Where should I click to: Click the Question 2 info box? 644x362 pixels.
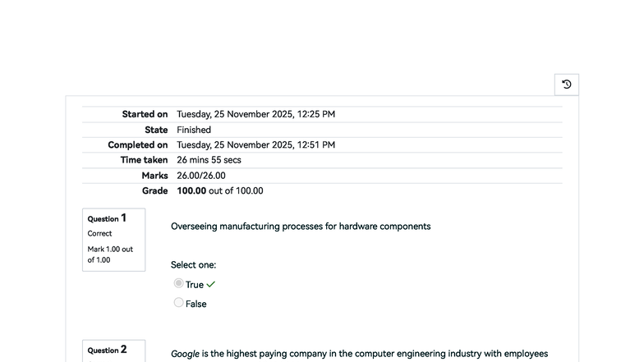point(113,351)
